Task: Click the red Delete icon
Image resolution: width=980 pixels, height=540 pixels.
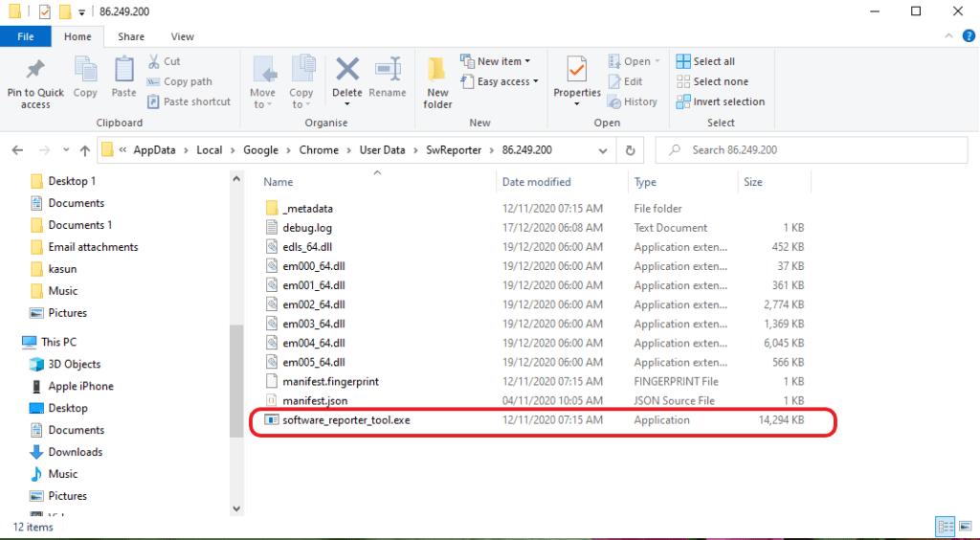Action: pos(346,69)
